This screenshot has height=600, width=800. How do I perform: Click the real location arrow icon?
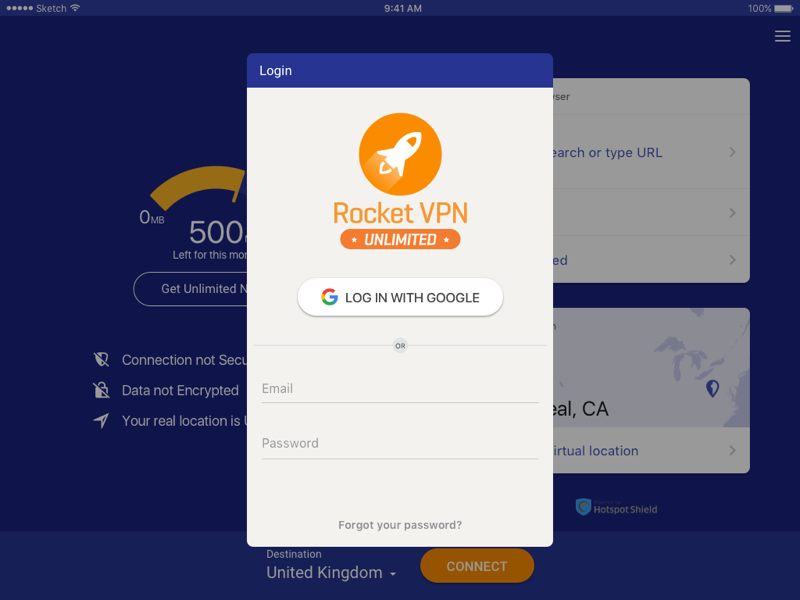coord(102,420)
